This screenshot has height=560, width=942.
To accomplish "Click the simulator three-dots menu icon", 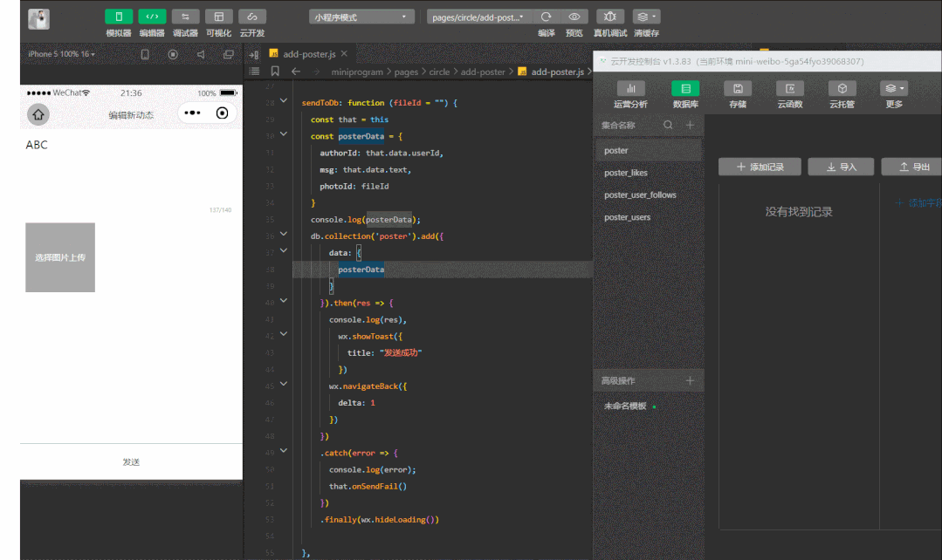I will coord(192,113).
